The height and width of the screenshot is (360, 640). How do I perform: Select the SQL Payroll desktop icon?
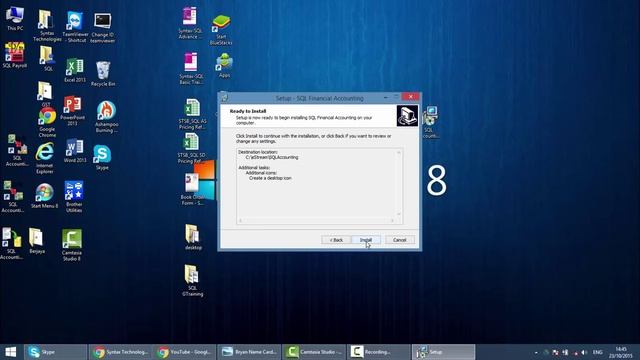[x=15, y=55]
